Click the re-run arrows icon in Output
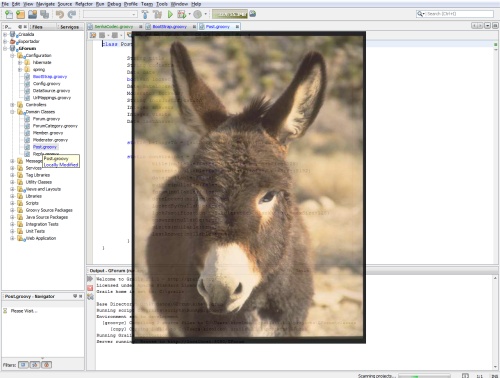 click(x=90, y=279)
